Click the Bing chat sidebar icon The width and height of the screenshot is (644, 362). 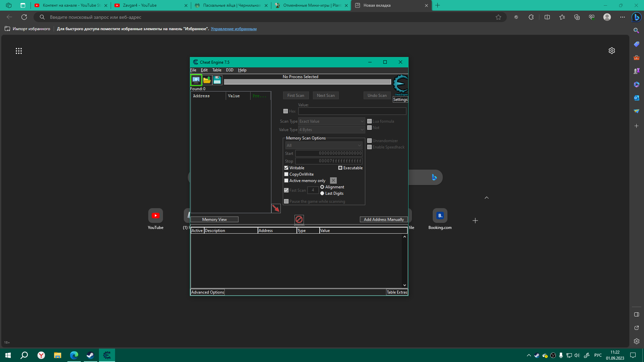(636, 17)
